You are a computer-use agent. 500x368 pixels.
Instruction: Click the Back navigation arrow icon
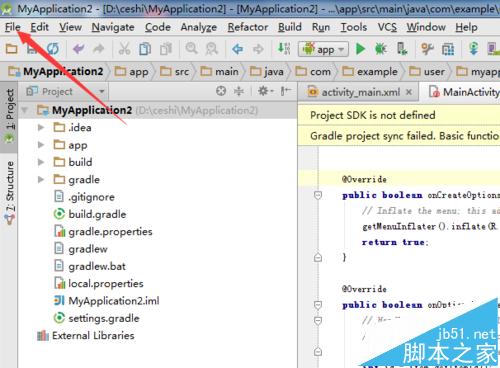point(237,49)
